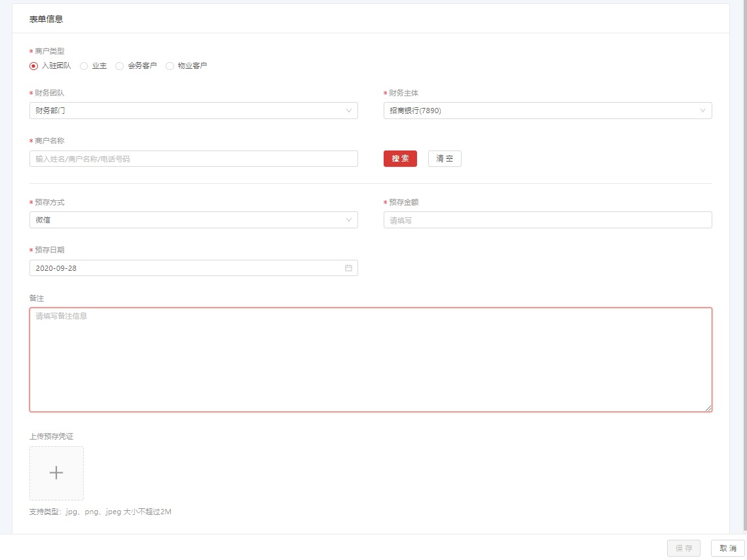Choose the 会务客户 radio option
Image resolution: width=747 pixels, height=560 pixels.
[119, 66]
